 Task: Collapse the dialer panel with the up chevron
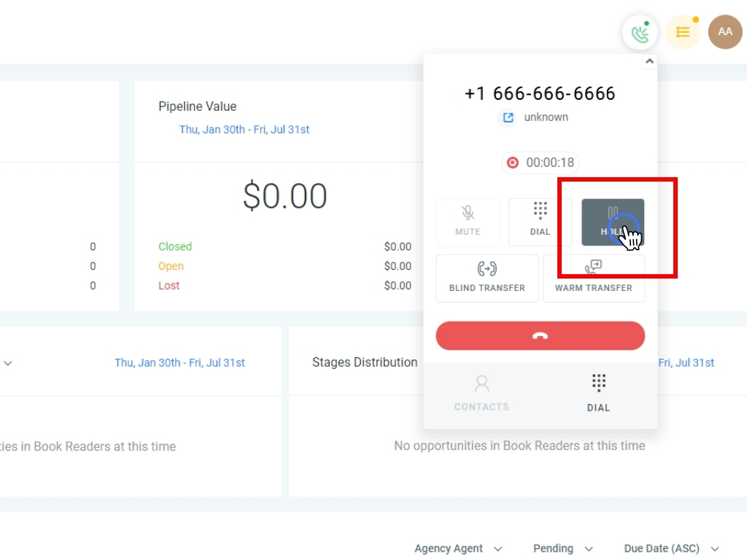649,61
